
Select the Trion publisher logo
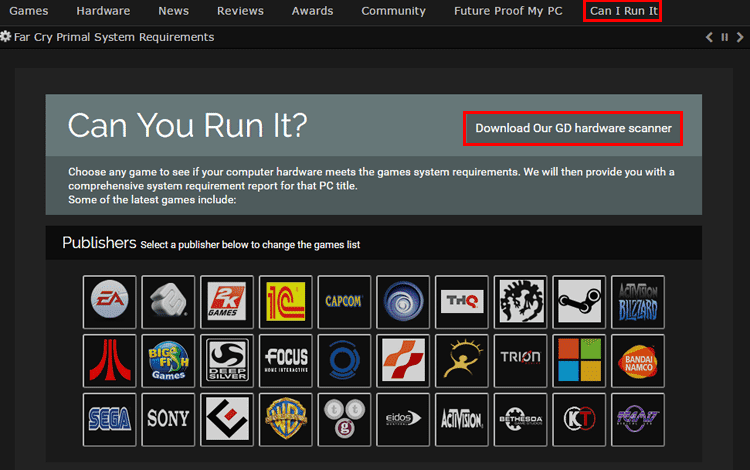(520, 361)
